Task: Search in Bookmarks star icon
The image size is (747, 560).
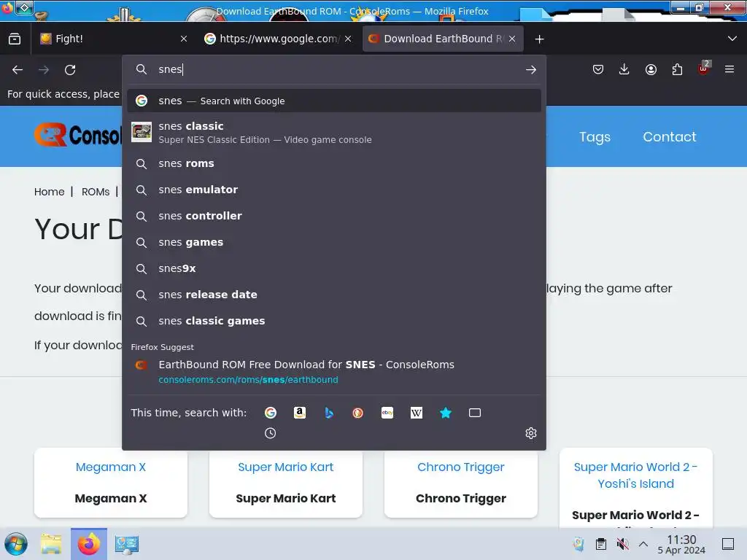Action: click(x=446, y=413)
